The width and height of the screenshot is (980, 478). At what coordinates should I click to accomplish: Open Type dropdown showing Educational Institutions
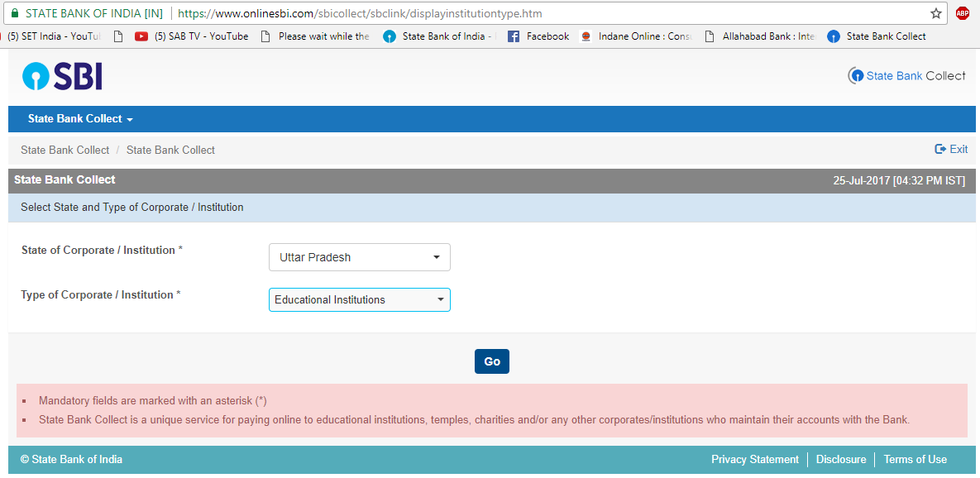coord(360,300)
